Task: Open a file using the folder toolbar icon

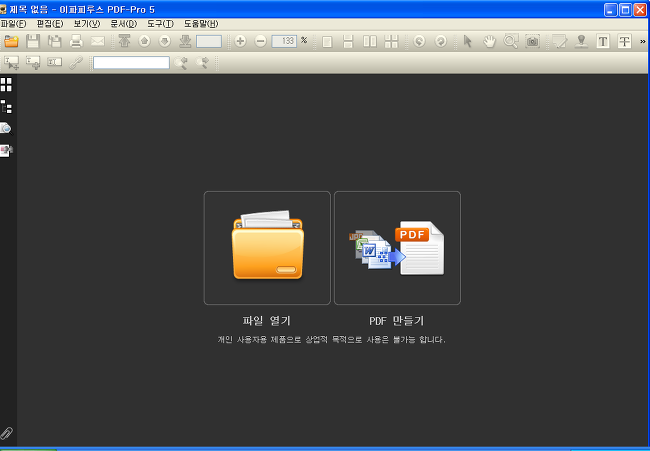Action: coord(12,41)
